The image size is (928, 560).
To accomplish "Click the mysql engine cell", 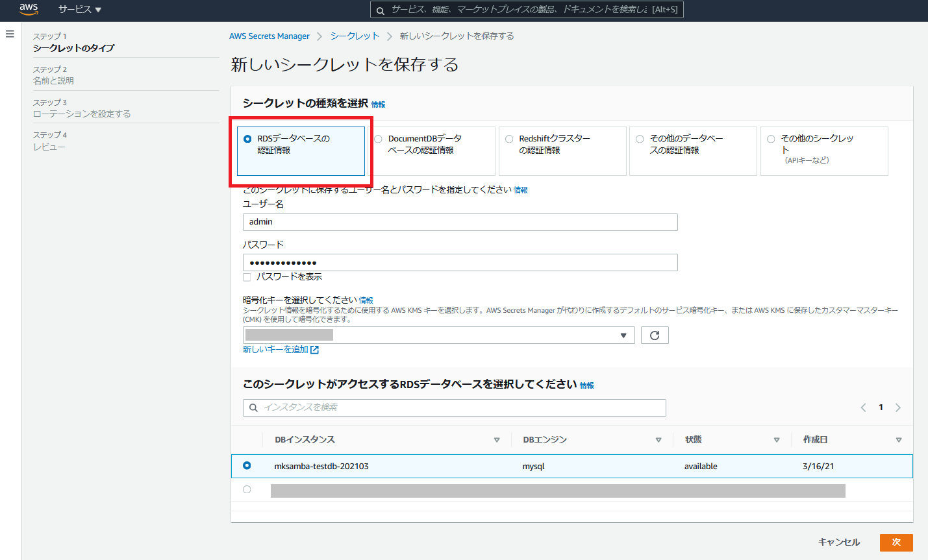I will pos(533,467).
